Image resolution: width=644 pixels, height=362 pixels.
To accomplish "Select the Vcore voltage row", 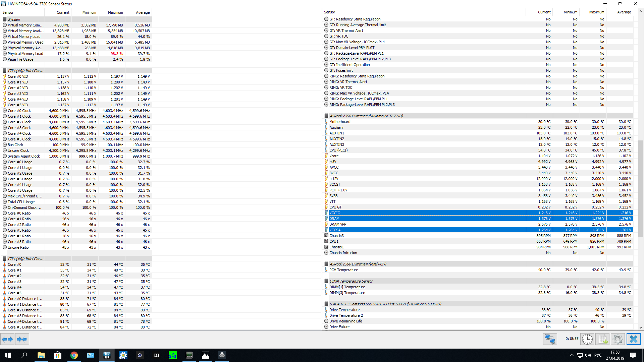I will click(334, 156).
